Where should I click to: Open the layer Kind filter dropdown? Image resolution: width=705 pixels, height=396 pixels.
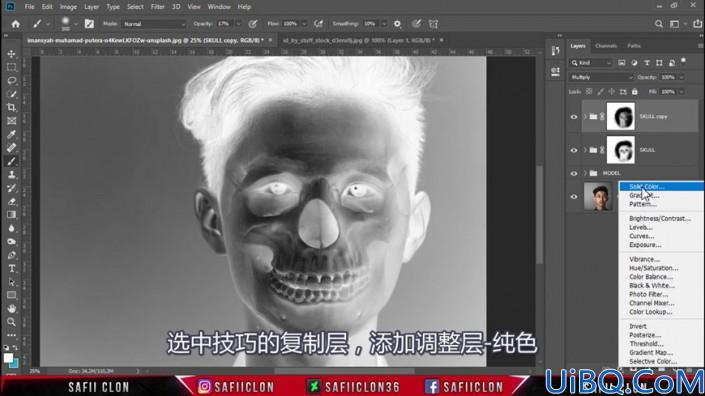[591, 63]
